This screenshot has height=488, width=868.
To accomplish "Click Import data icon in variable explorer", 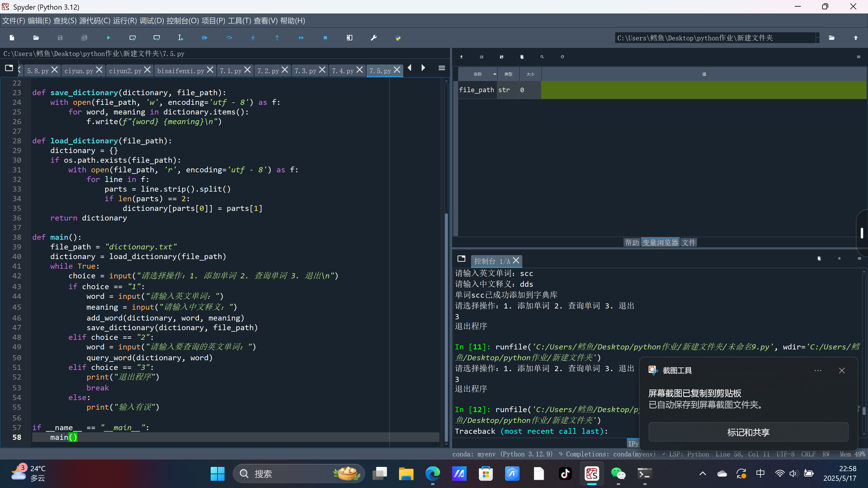I will (461, 57).
